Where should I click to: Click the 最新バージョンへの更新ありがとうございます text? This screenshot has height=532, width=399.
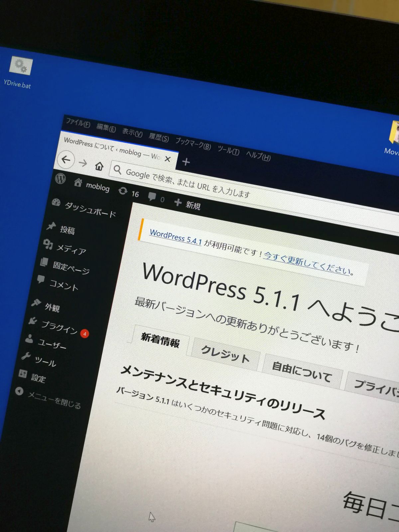247,325
